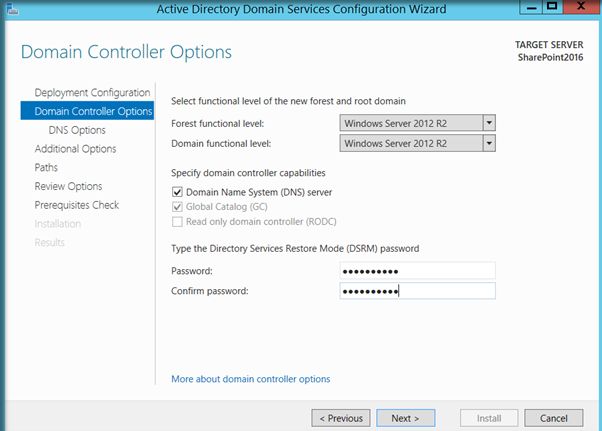Image resolution: width=602 pixels, height=431 pixels.
Task: Toggle Read only domain controller (RODC) checkbox
Action: coord(177,221)
